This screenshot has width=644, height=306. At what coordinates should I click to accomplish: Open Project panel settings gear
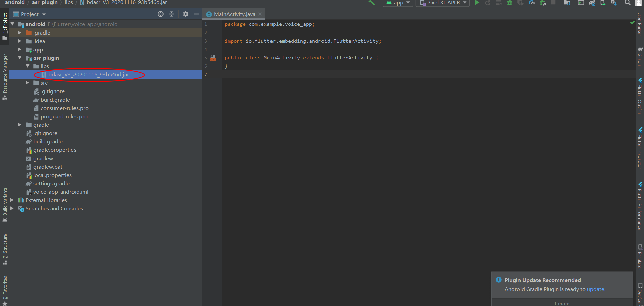186,14
